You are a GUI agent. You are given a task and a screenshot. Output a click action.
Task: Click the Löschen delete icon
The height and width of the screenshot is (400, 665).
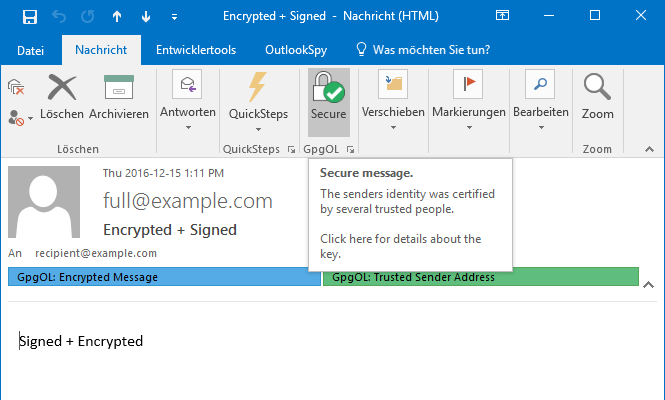coord(62,88)
